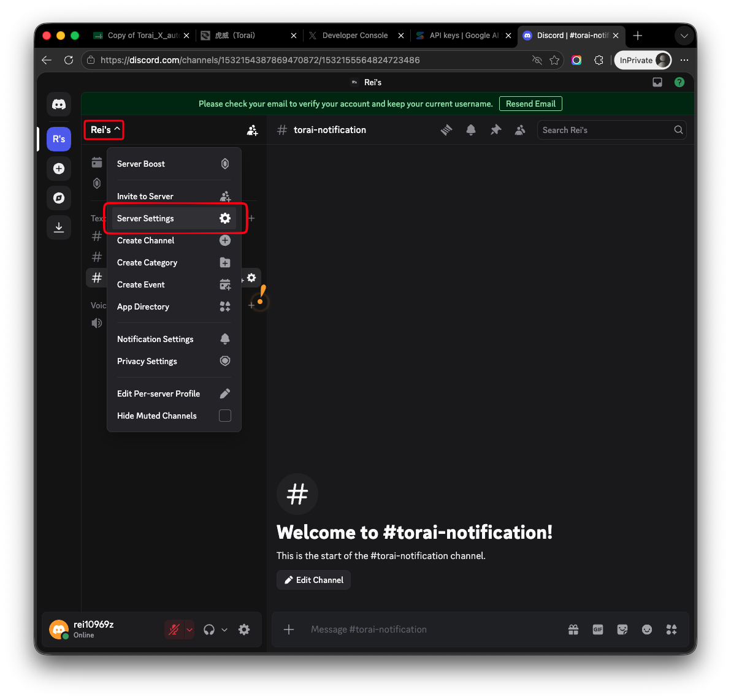
Task: Open Privacy Settings
Action: [x=174, y=361]
